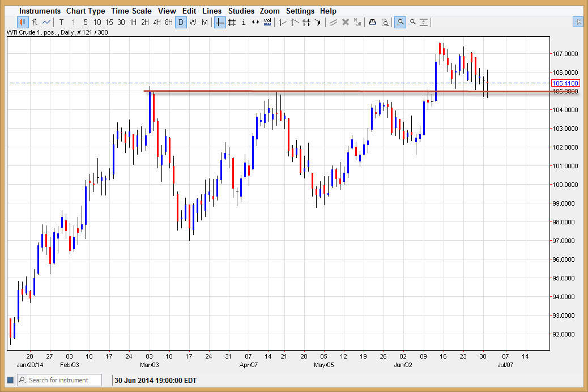Activate the zoom-in magnifier

tap(399, 22)
